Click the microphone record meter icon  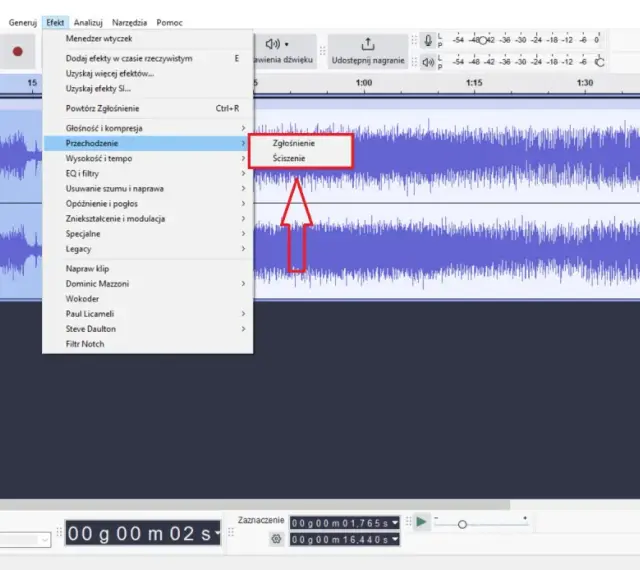(x=428, y=40)
